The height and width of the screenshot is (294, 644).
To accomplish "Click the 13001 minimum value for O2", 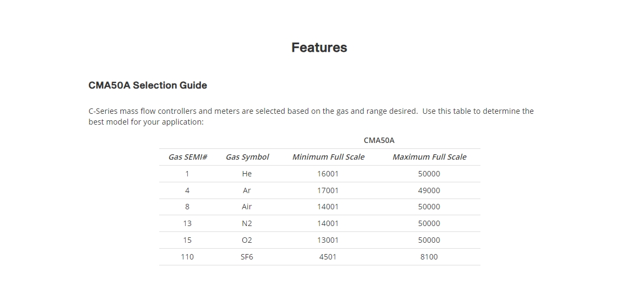I will pyautogui.click(x=328, y=240).
